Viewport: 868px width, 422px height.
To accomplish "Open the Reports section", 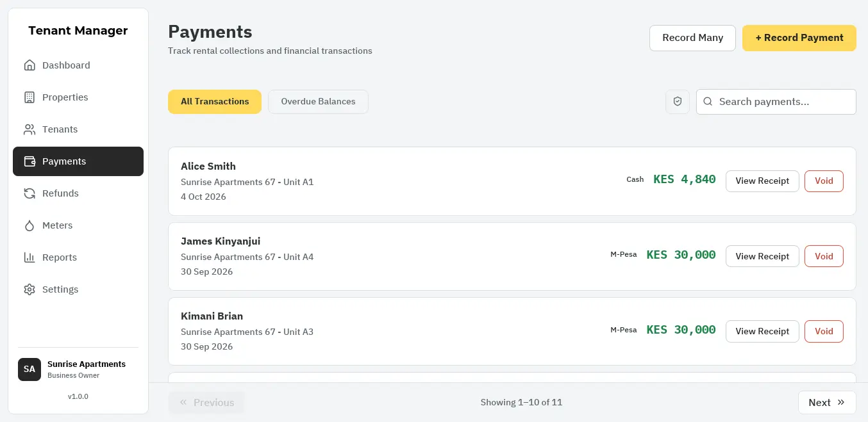I will point(78,257).
